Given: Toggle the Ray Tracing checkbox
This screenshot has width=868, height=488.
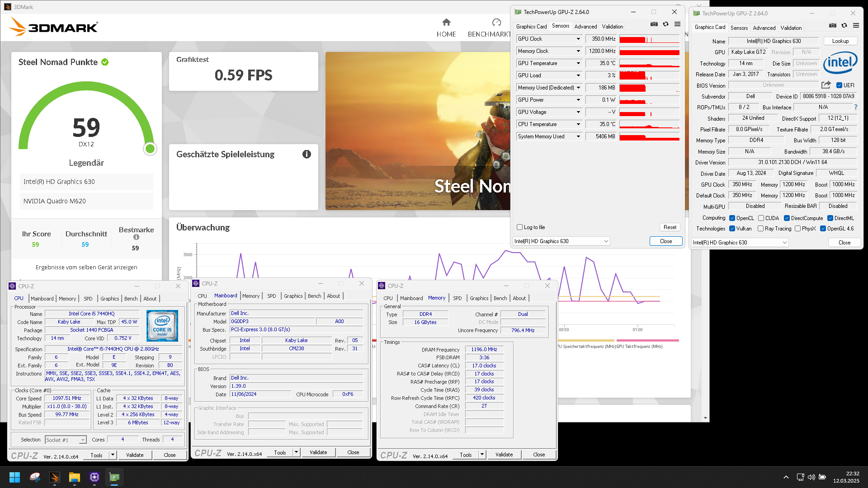Looking at the screenshot, I should tap(760, 229).
